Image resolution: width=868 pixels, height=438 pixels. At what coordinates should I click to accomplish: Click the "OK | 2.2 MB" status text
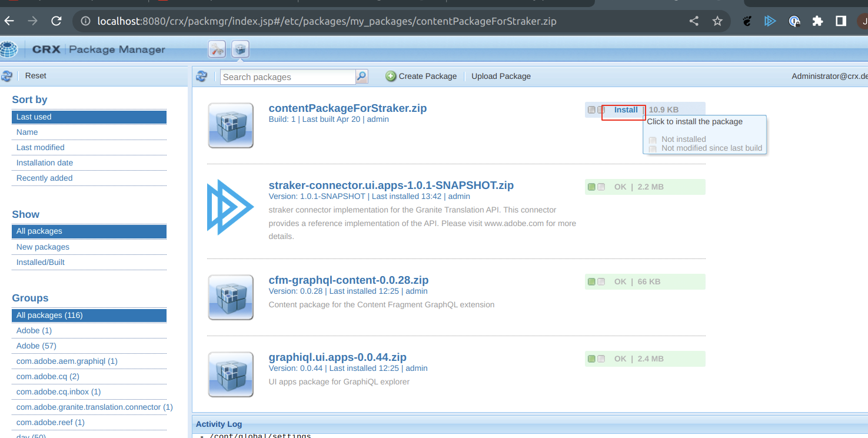(638, 187)
